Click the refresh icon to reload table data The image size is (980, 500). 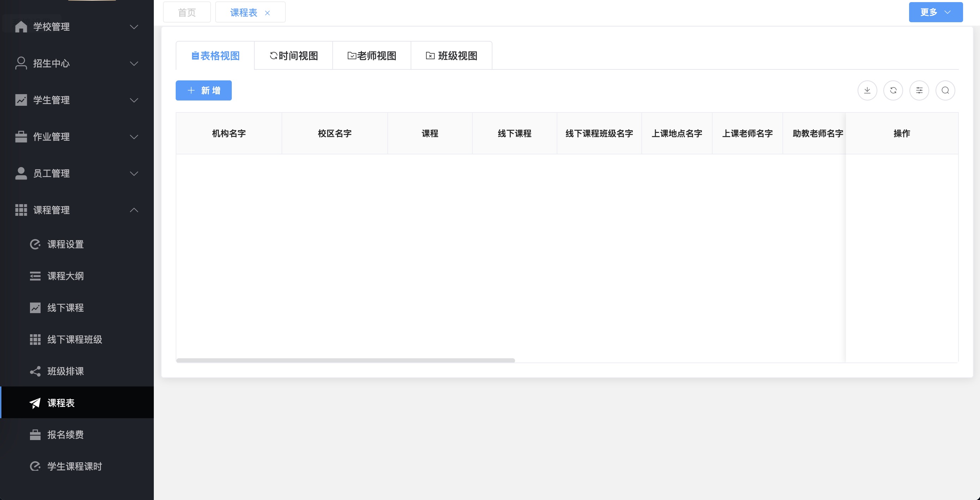(893, 91)
